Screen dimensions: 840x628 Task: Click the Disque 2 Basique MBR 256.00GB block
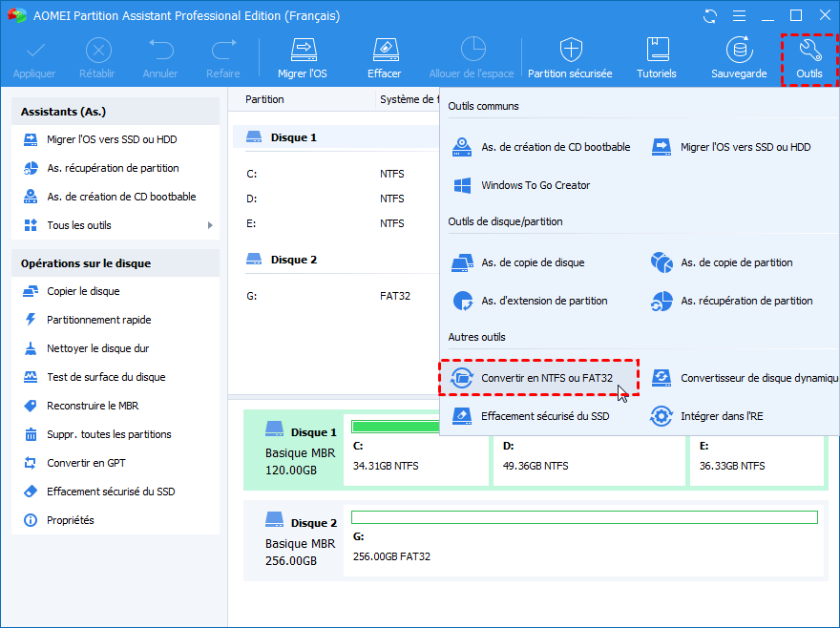[293, 540]
